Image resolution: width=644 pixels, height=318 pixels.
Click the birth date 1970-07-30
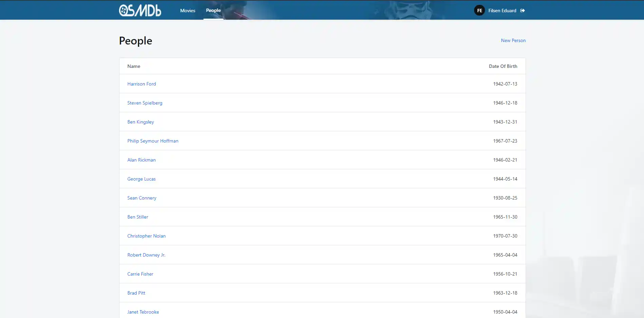pyautogui.click(x=505, y=236)
